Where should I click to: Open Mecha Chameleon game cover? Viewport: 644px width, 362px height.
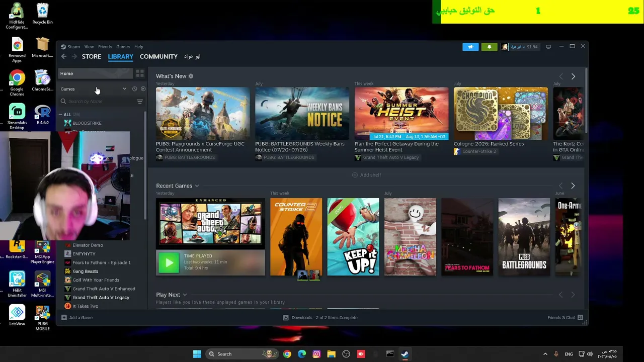click(410, 237)
